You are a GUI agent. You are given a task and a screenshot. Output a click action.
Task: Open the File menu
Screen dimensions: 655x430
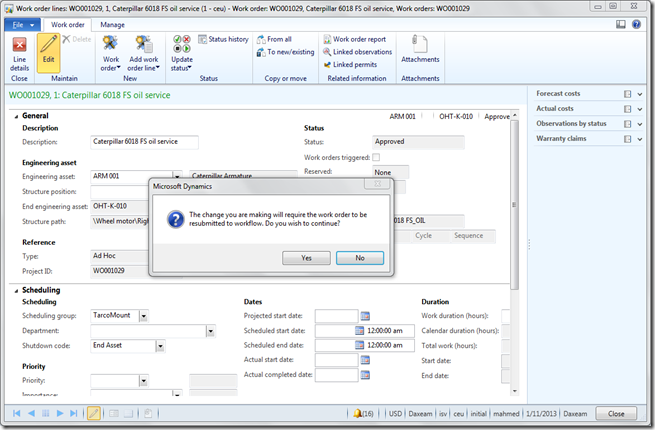point(23,24)
